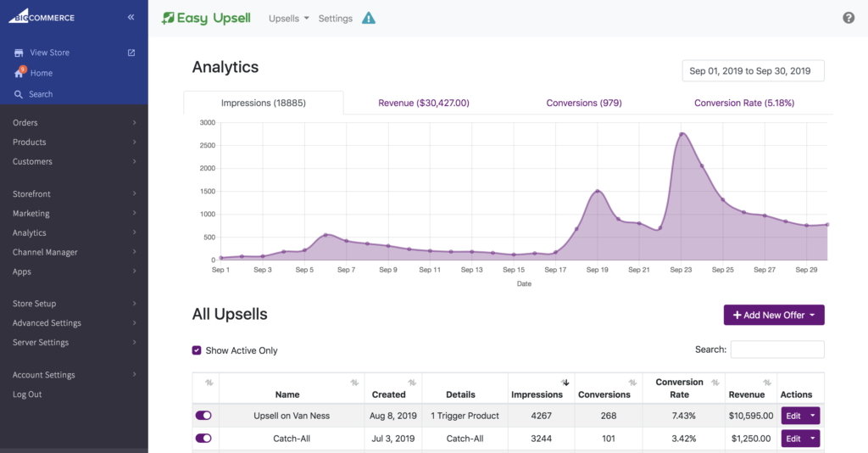Image resolution: width=868 pixels, height=453 pixels.
Task: Switch to Conversions (979) tab
Action: pyautogui.click(x=584, y=103)
